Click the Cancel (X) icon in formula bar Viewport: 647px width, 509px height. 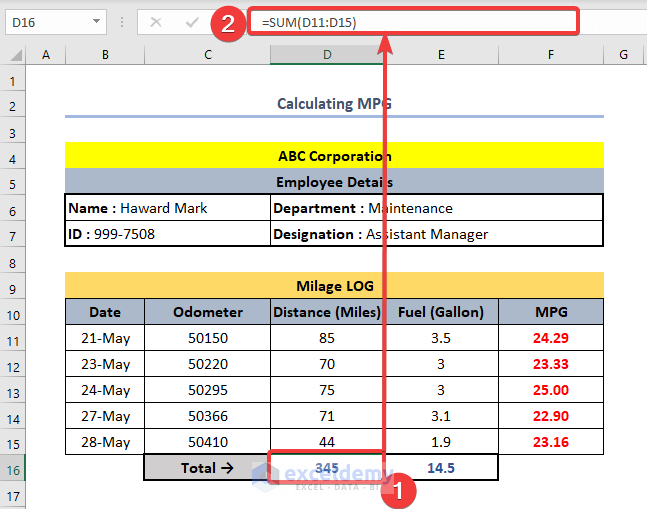pyautogui.click(x=156, y=22)
